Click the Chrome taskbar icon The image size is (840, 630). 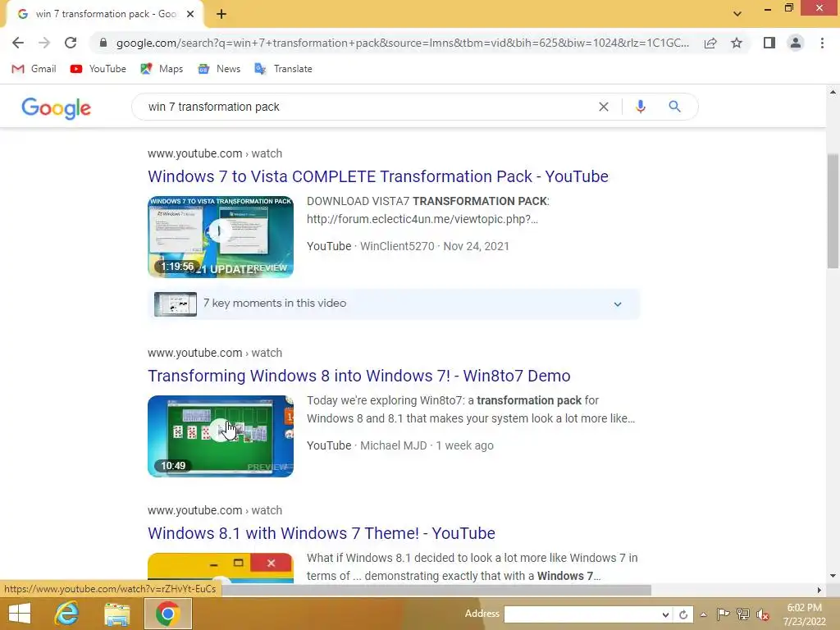(x=167, y=614)
